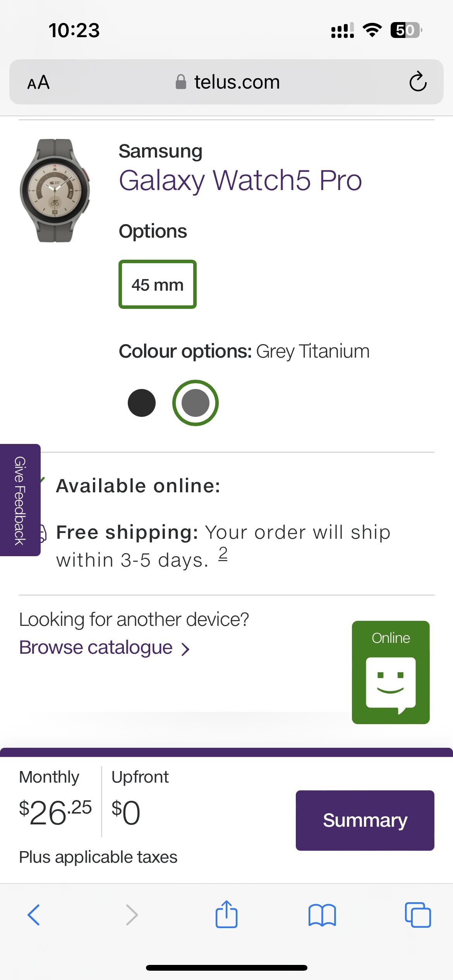The width and height of the screenshot is (453, 980).
Task: Click the Summary button
Action: (364, 820)
